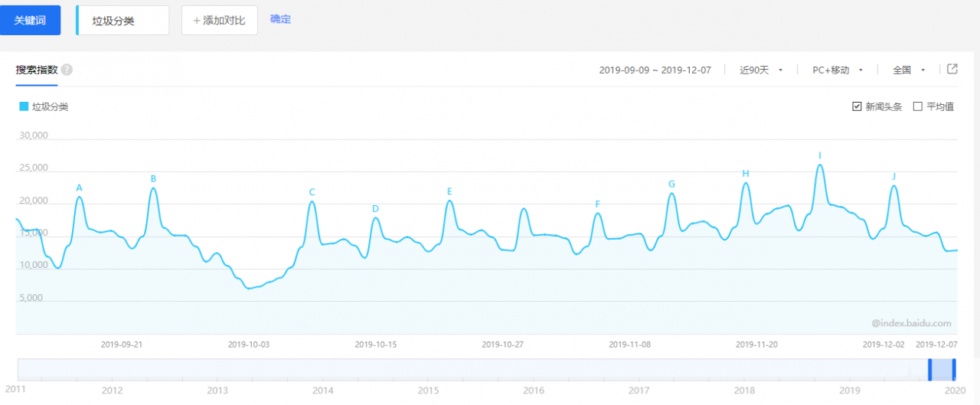Expand the 全国 region dropdown

(x=909, y=70)
